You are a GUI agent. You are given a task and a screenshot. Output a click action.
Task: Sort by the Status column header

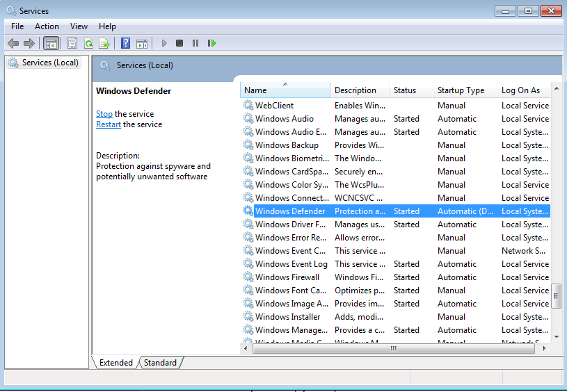click(x=411, y=90)
